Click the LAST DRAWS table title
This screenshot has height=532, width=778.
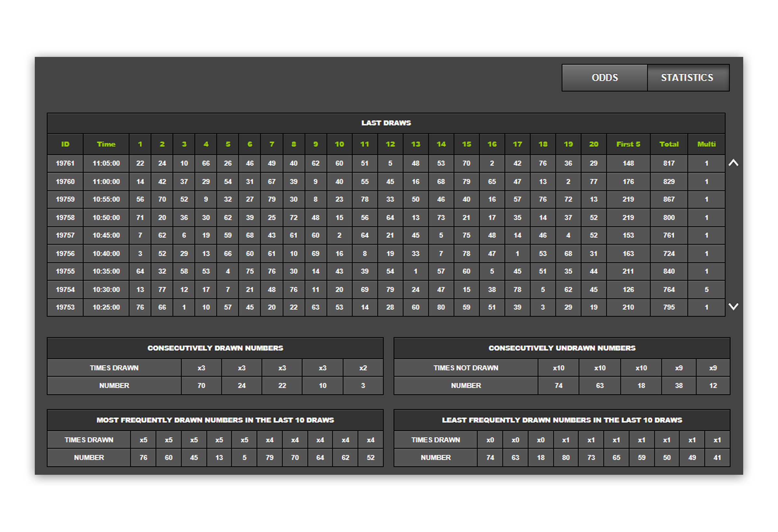click(x=386, y=123)
